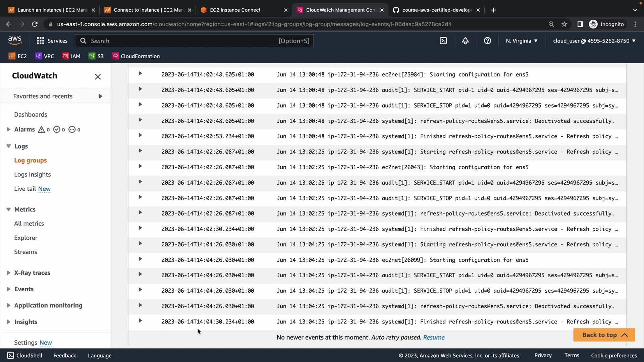Open the notifications bell
Viewport: 644px width, 362px height.
tap(465, 41)
